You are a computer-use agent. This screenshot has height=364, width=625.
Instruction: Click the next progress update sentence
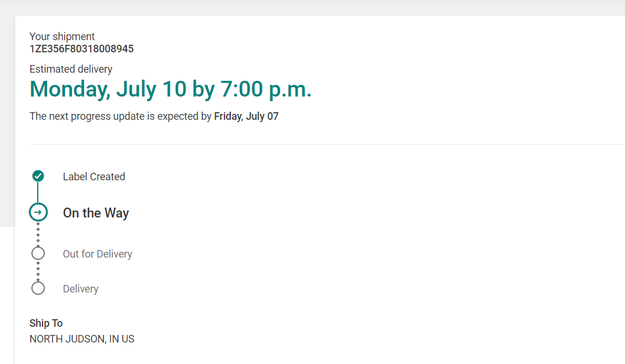pos(120,116)
